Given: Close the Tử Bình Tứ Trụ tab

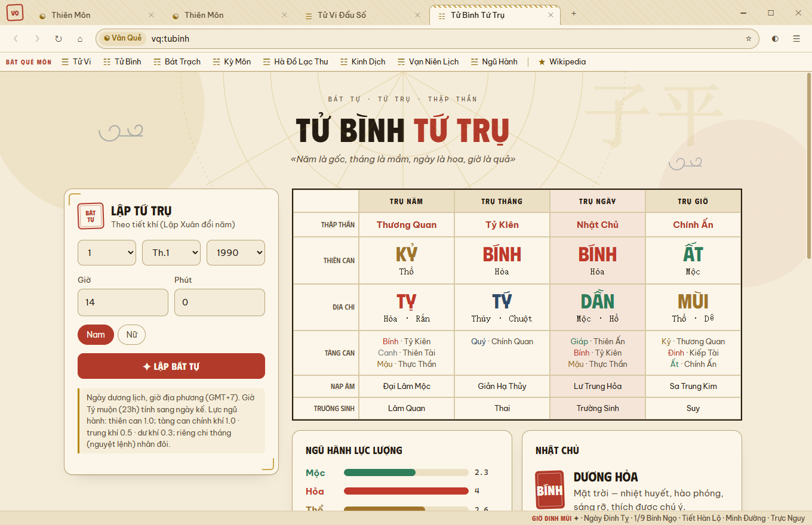Looking at the screenshot, I should [x=550, y=15].
